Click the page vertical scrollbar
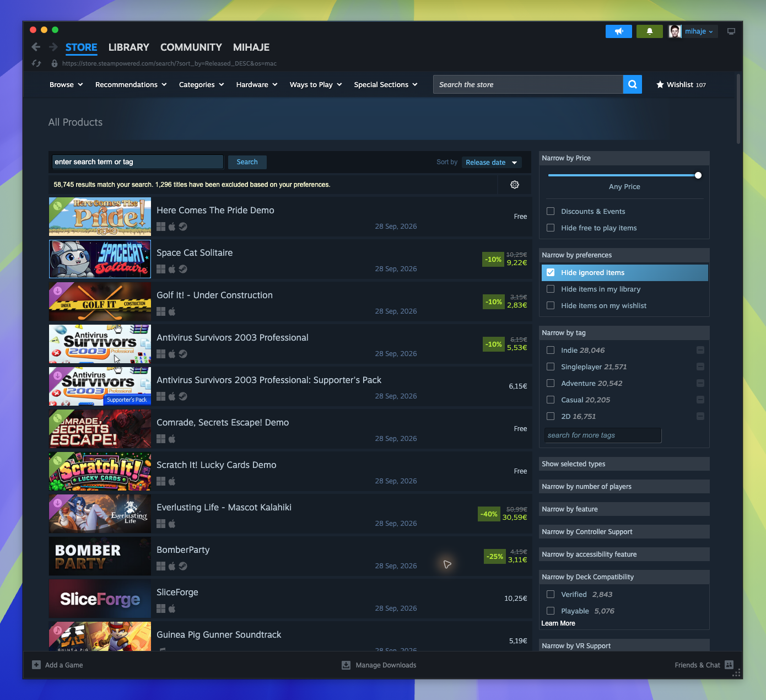This screenshot has height=700, width=766. click(x=738, y=109)
